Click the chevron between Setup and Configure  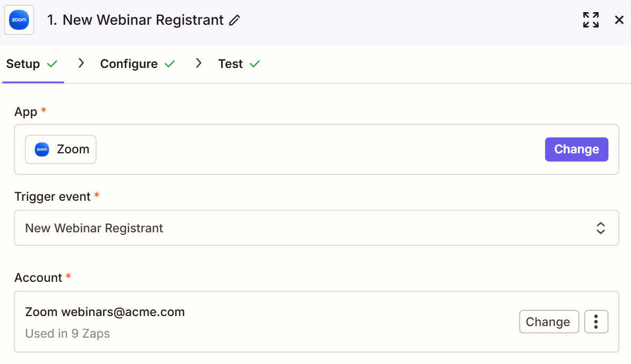pyautogui.click(x=81, y=64)
